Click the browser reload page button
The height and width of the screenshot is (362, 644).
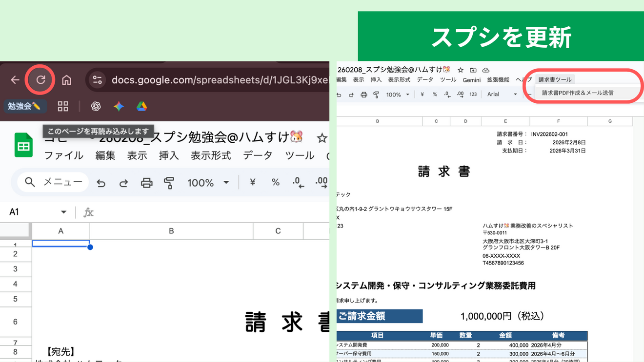point(40,79)
